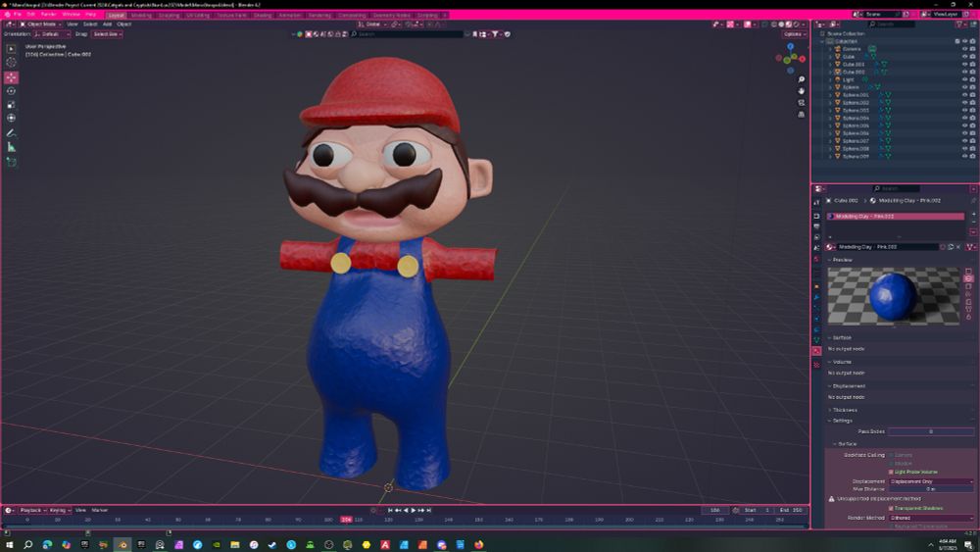
Task: Expand the Thickness panel
Action: tap(844, 410)
